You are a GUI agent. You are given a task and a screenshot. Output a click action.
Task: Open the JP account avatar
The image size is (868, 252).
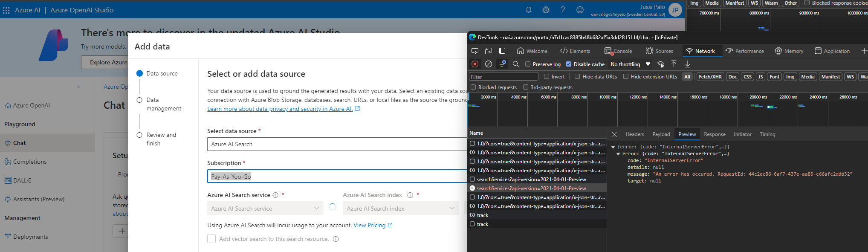coord(675,10)
